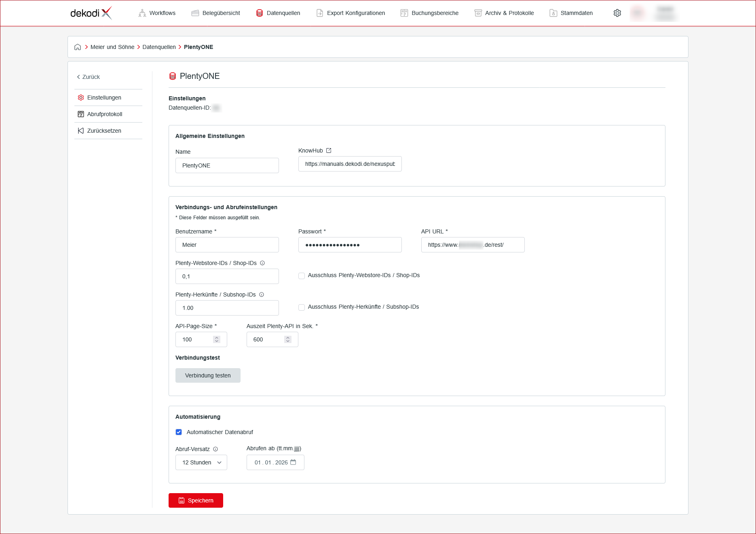The width and height of the screenshot is (756, 534).
Task: Open Belegübersicht from the top menu
Action: click(215, 13)
